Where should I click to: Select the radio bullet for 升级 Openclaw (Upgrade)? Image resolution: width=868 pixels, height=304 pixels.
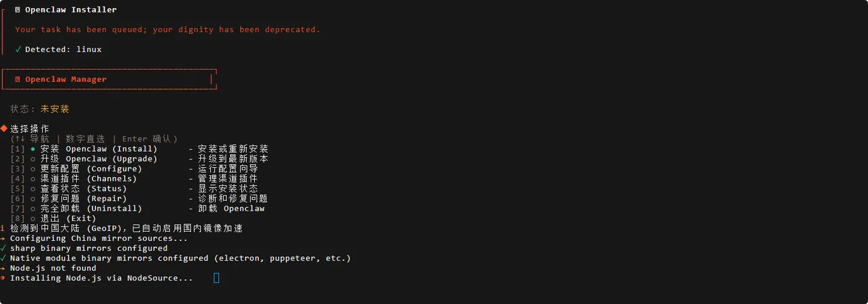tap(33, 159)
